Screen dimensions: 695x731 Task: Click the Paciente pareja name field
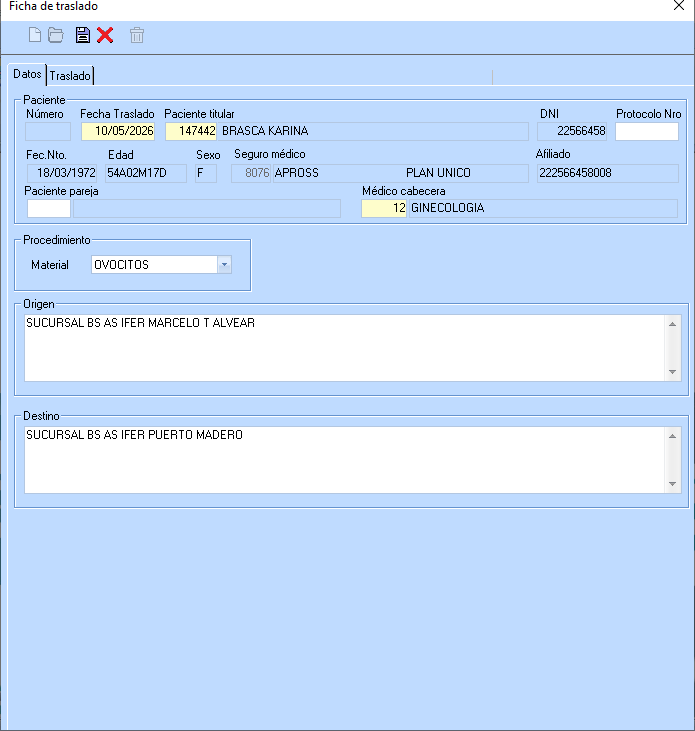tap(207, 208)
